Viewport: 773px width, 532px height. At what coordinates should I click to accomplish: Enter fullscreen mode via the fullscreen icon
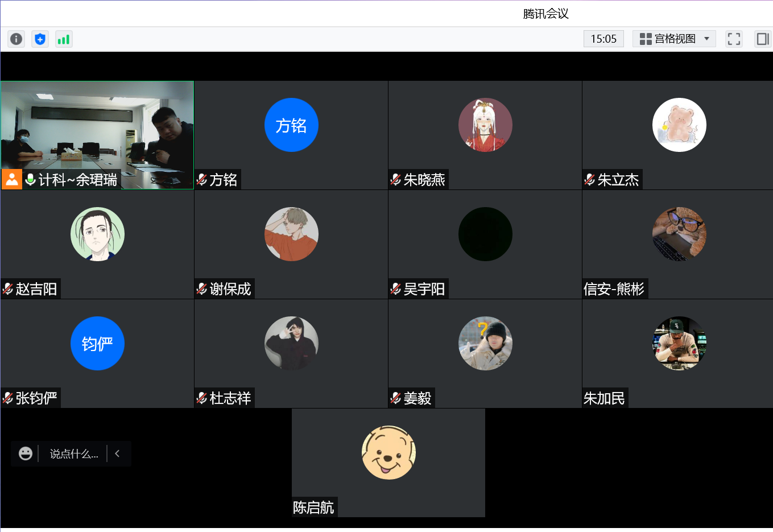click(x=733, y=39)
